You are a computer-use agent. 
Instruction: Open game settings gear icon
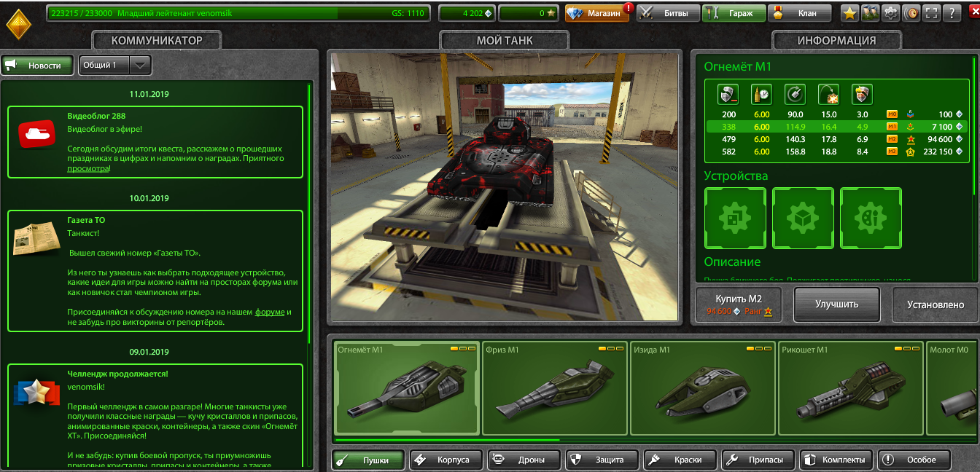tap(890, 13)
